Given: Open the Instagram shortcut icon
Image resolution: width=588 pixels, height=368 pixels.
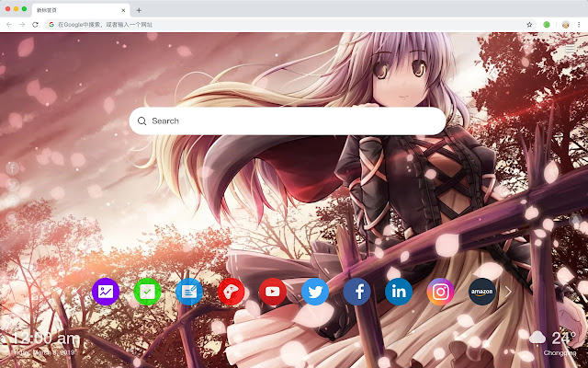Looking at the screenshot, I should pyautogui.click(x=441, y=292).
